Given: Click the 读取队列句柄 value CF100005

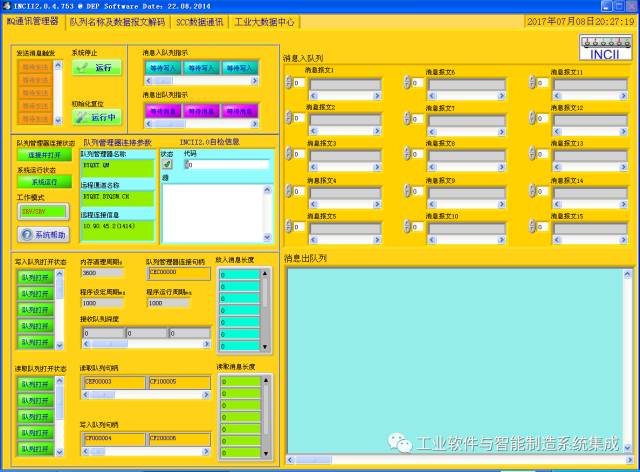Looking at the screenshot, I should coord(180,382).
